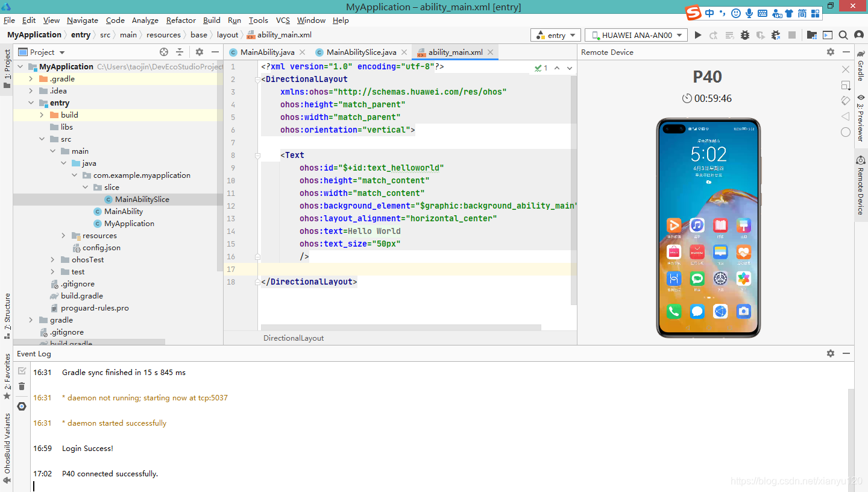Select config.json in project tree
Screen dimensions: 868x492
pos(101,247)
